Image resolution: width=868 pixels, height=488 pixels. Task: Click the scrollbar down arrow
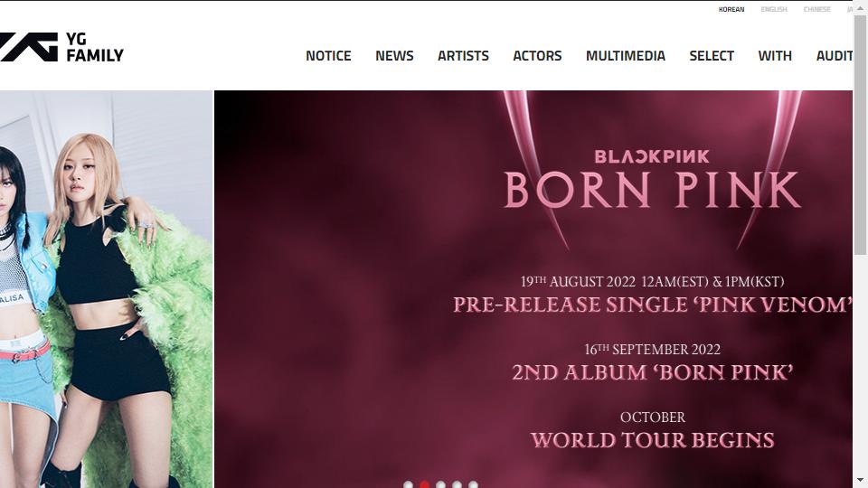(x=860, y=480)
